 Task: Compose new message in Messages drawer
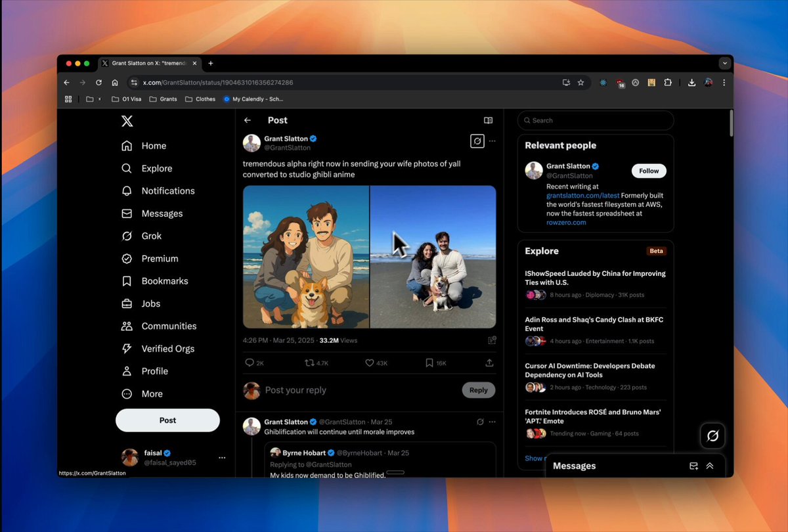click(693, 466)
